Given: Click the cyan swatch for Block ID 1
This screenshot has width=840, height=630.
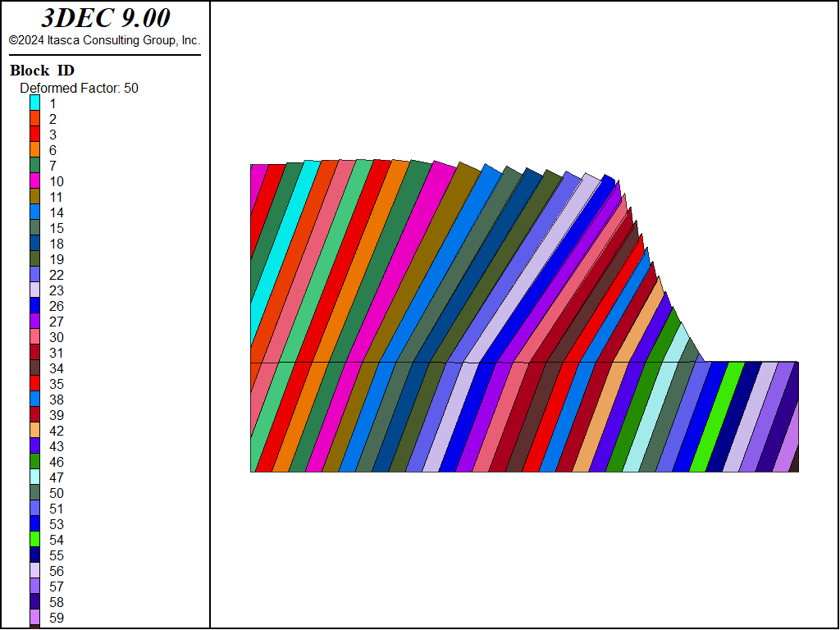Looking at the screenshot, I should pyautogui.click(x=35, y=103).
